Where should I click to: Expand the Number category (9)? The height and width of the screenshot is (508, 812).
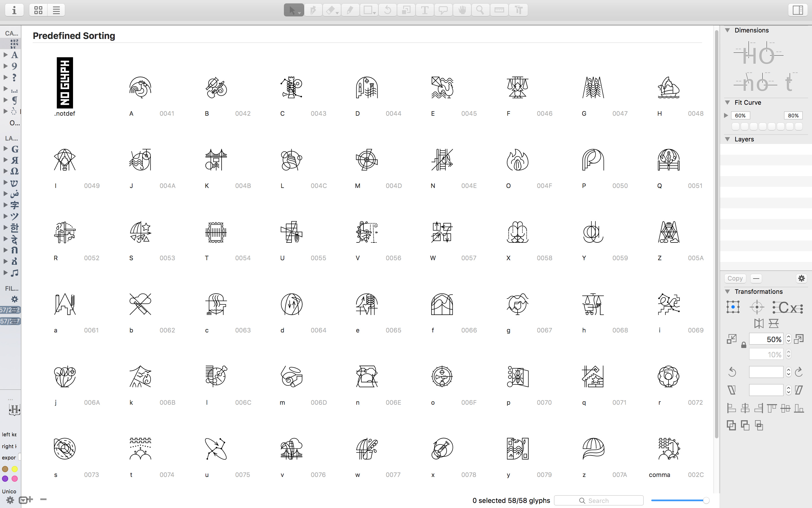[x=5, y=66]
